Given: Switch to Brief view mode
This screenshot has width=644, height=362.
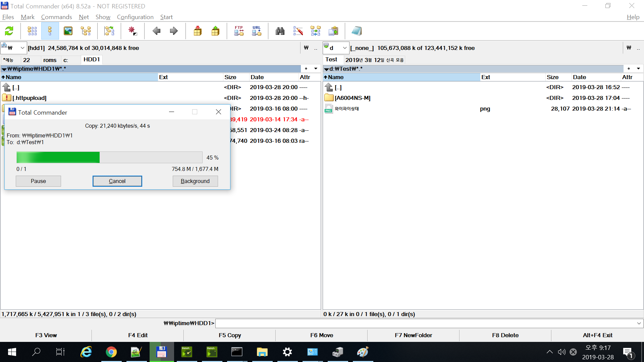Looking at the screenshot, I should coord(32,31).
